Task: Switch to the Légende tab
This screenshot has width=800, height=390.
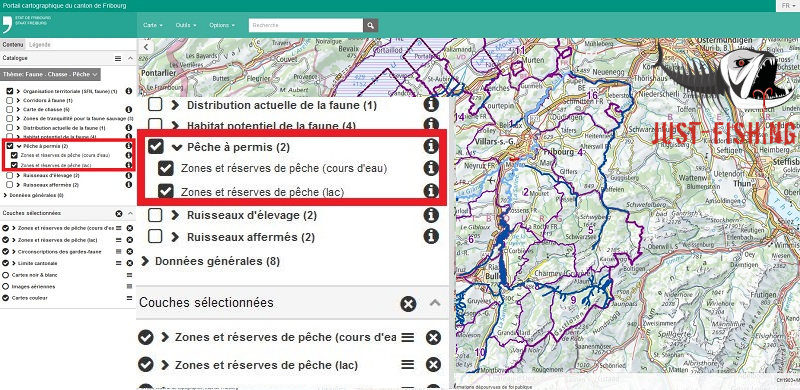Action: coord(39,44)
